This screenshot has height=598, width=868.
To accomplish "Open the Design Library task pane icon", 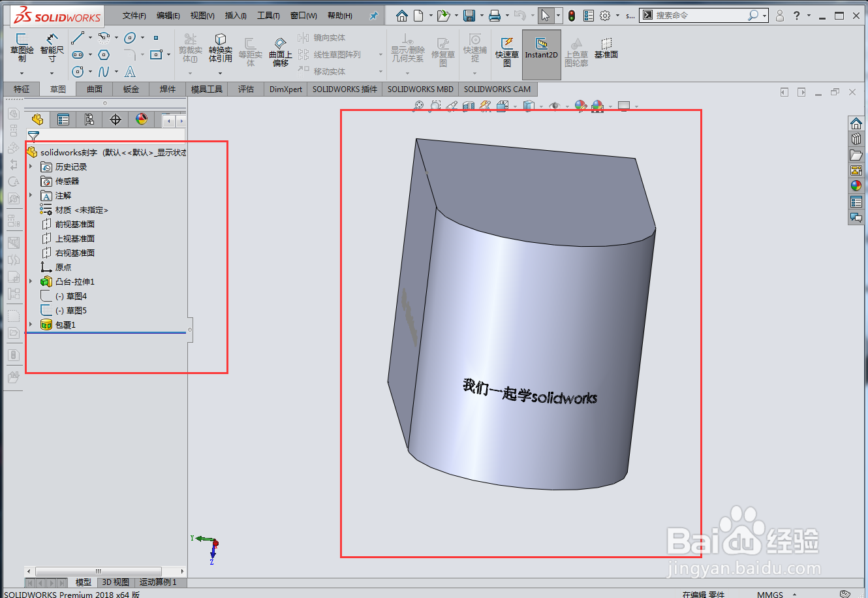I will pyautogui.click(x=856, y=138).
